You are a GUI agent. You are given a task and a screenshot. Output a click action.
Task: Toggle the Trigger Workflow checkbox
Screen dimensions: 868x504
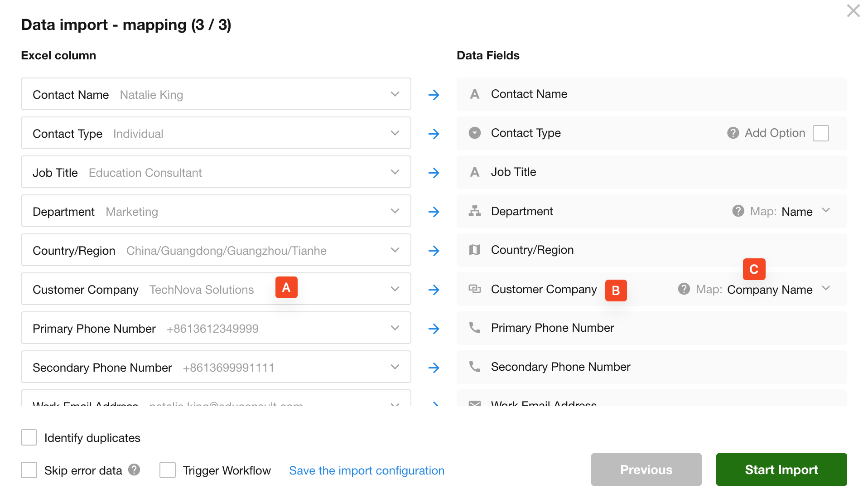click(x=168, y=470)
